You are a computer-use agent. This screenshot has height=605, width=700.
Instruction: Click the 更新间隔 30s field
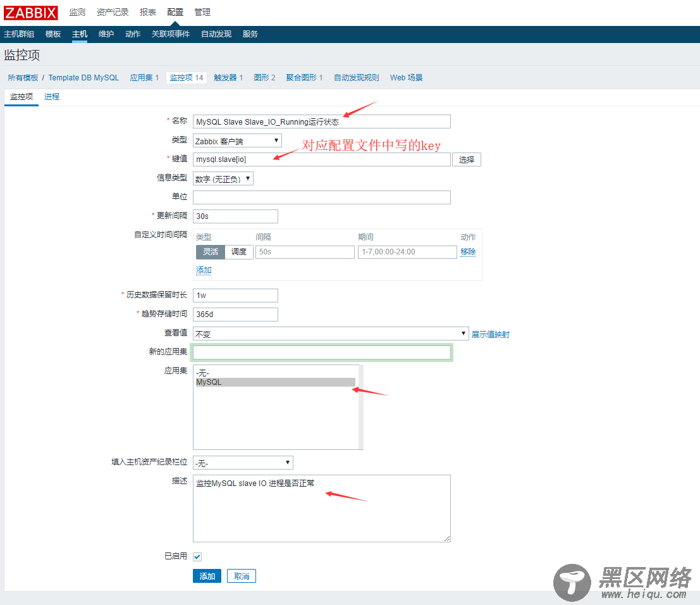click(235, 216)
